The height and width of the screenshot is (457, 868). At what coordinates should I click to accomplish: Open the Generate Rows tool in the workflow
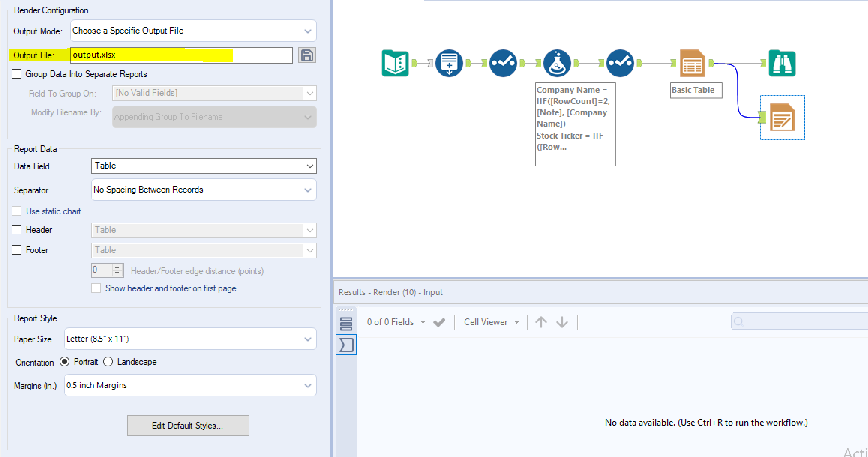(x=449, y=63)
